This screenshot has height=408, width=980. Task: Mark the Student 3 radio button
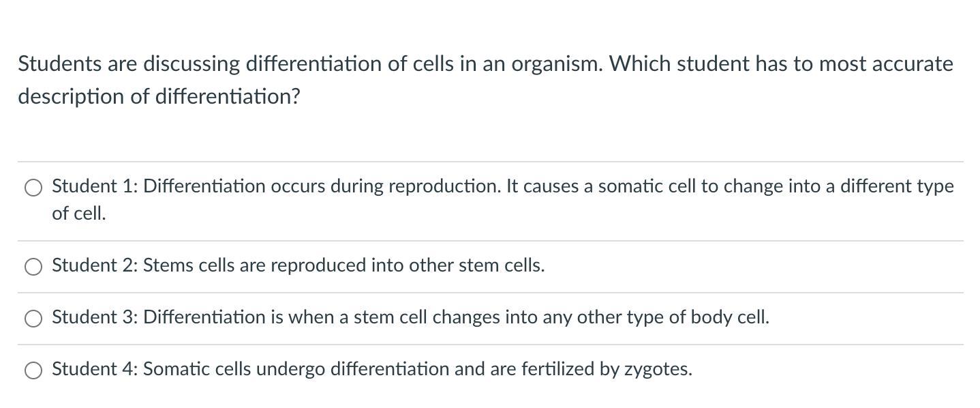pos(33,319)
